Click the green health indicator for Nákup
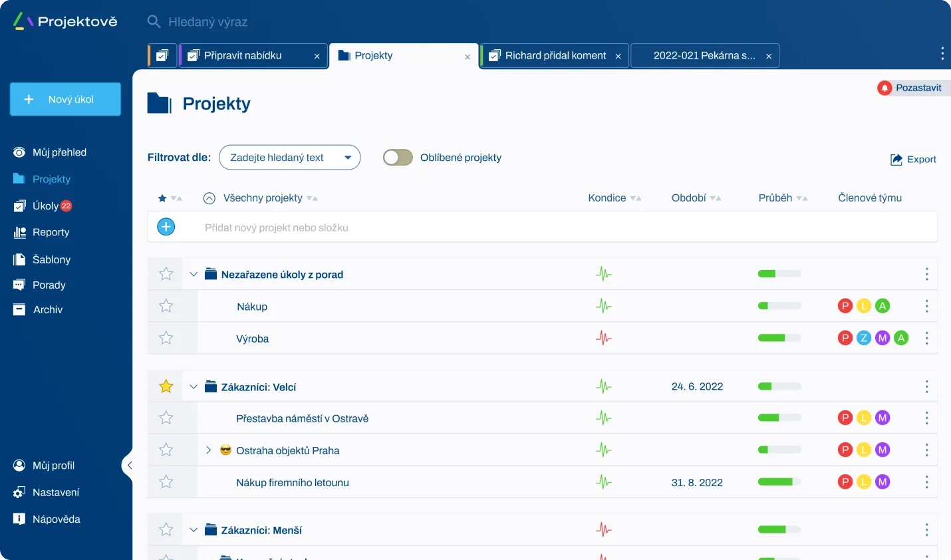Screen dimensions: 951x560 pos(603,306)
